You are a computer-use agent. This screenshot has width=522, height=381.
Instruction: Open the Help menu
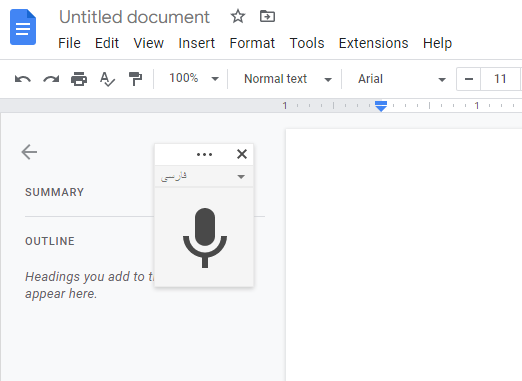point(437,43)
